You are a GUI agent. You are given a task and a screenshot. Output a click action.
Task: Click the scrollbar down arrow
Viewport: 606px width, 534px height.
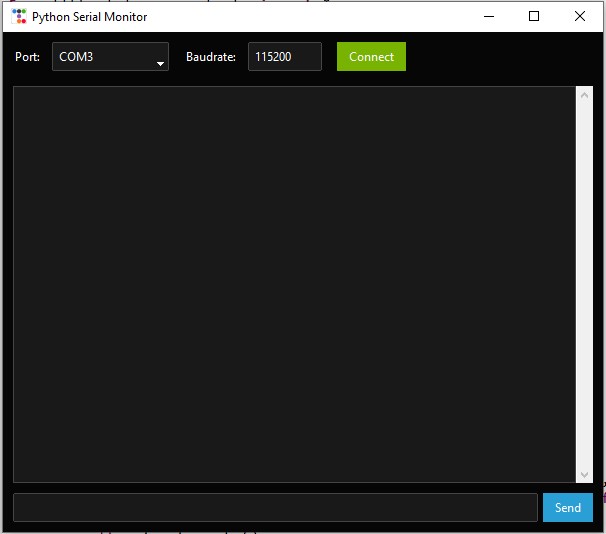584,474
